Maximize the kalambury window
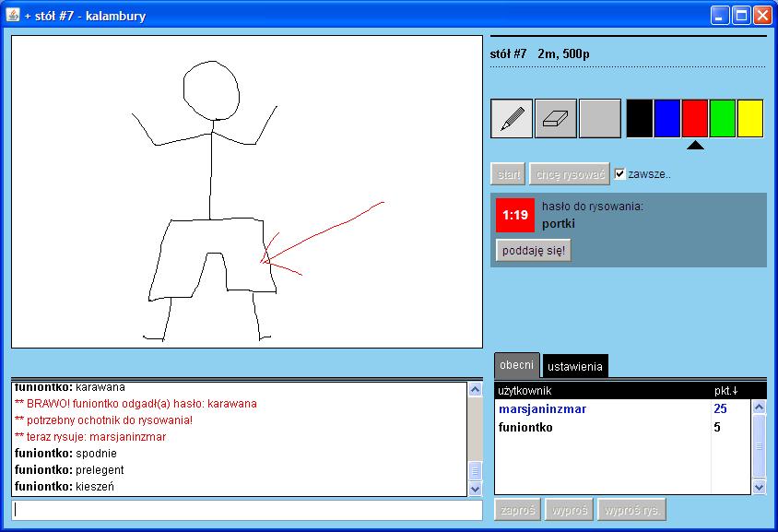Image resolution: width=778 pixels, height=532 pixels. (x=741, y=16)
